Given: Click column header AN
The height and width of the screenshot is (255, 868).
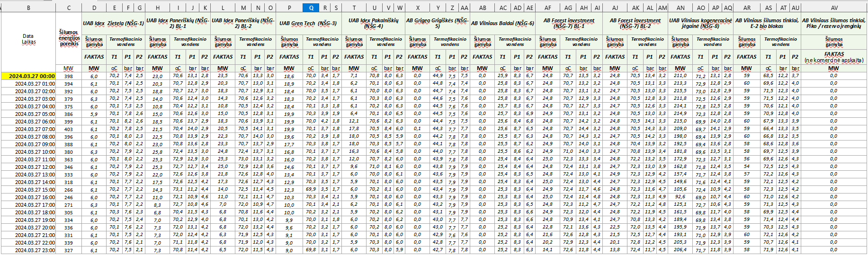Looking at the screenshot, I should click(x=680, y=8).
